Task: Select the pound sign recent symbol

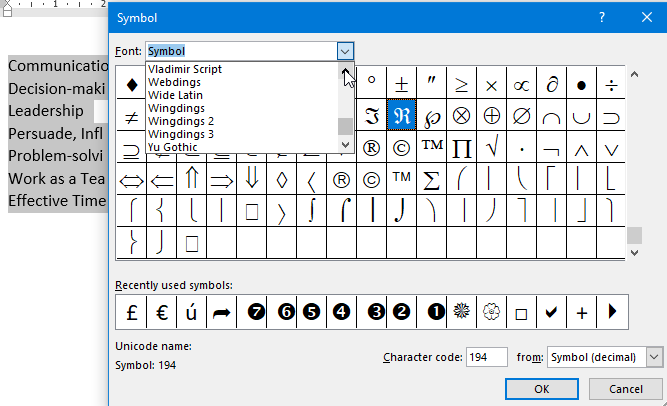Action: [x=131, y=312]
